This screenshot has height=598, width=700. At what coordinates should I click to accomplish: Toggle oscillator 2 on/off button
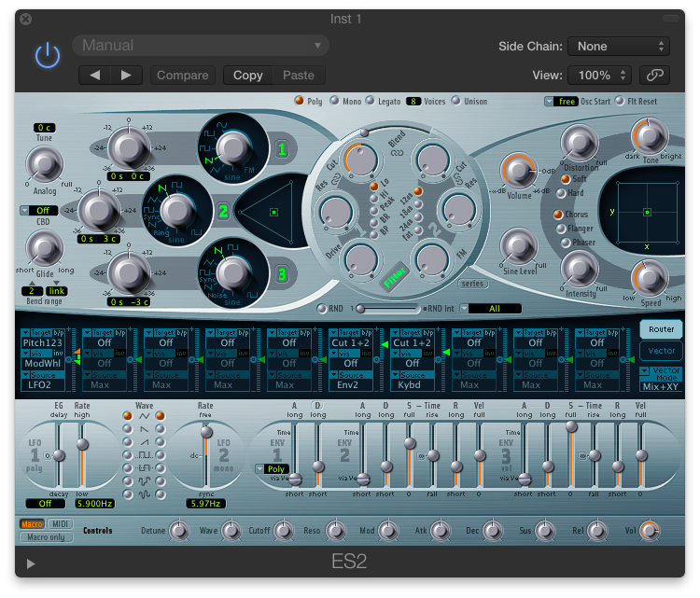223,211
